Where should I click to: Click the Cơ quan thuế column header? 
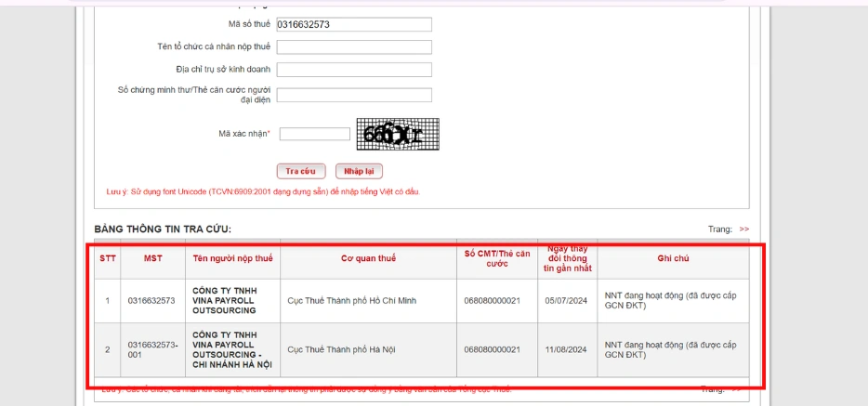368,258
